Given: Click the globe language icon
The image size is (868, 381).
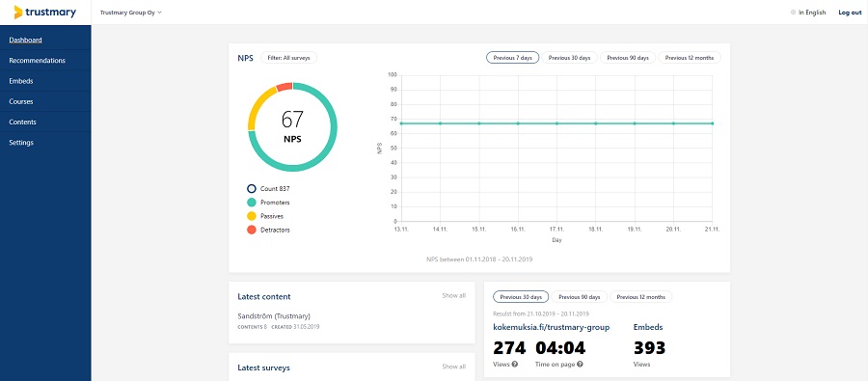Looking at the screenshot, I should (794, 13).
